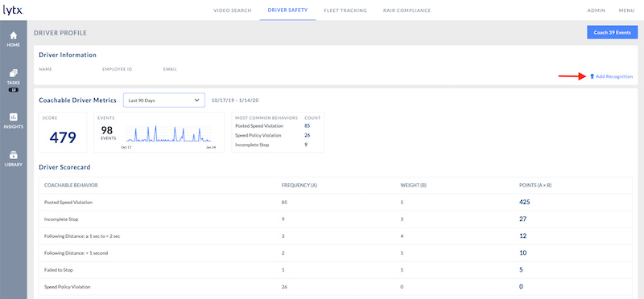Click the Speed Policy Violation count 26
The image size is (644, 299).
(x=308, y=135)
